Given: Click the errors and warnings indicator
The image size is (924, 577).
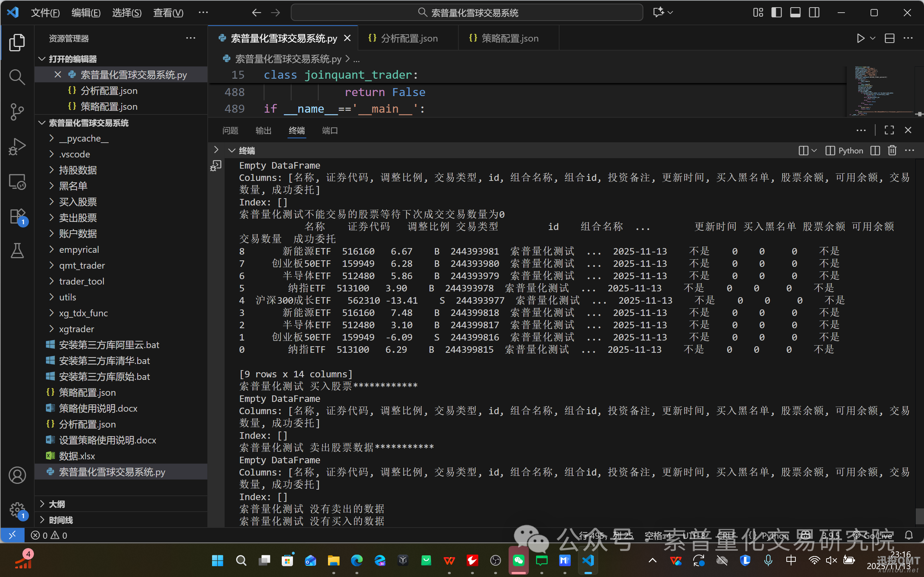Looking at the screenshot, I should [x=49, y=535].
